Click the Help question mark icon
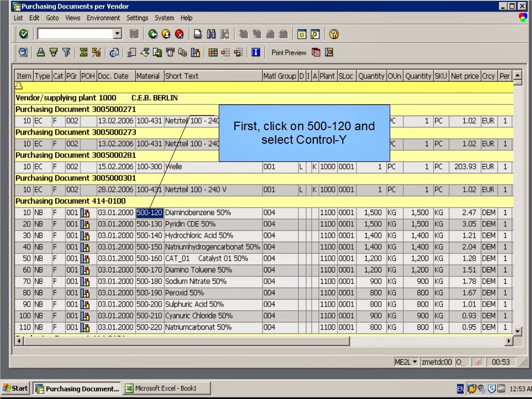 [x=333, y=34]
